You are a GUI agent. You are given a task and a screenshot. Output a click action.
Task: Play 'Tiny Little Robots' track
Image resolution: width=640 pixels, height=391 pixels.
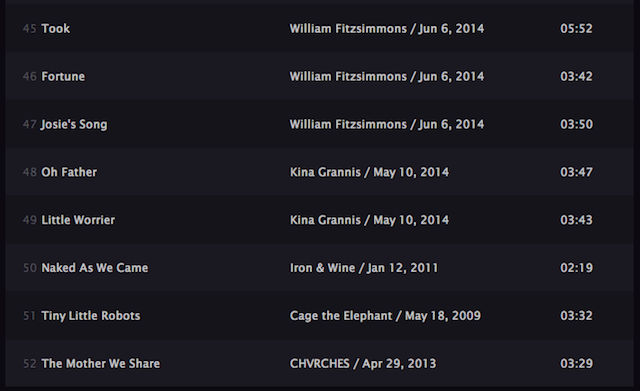(x=91, y=315)
